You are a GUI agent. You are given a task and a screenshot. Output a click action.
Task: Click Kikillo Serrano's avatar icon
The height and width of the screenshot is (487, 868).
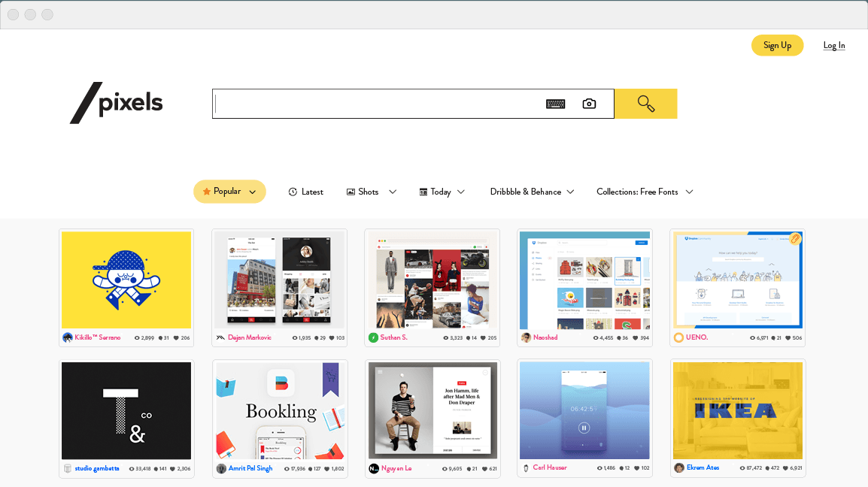pyautogui.click(x=68, y=337)
